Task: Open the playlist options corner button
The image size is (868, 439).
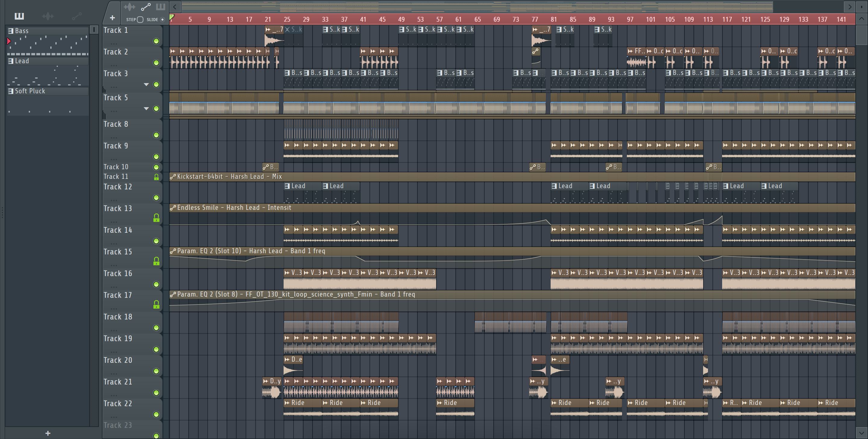Action: [861, 6]
